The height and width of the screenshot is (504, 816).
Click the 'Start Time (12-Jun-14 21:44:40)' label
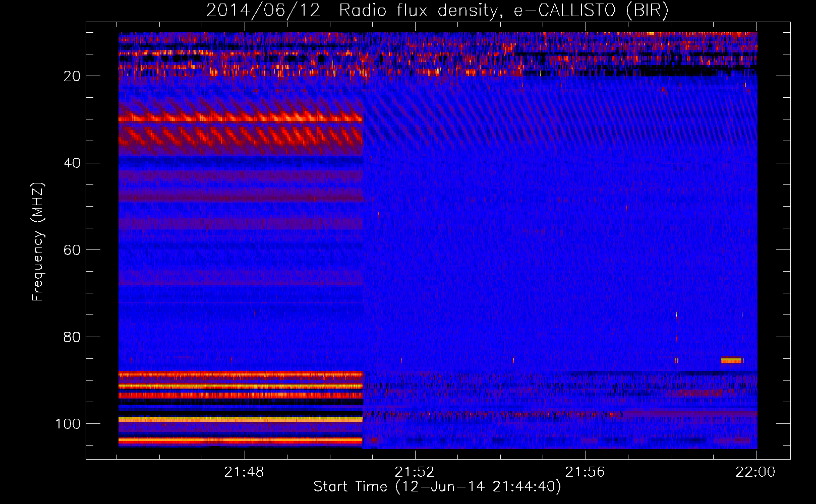437,487
